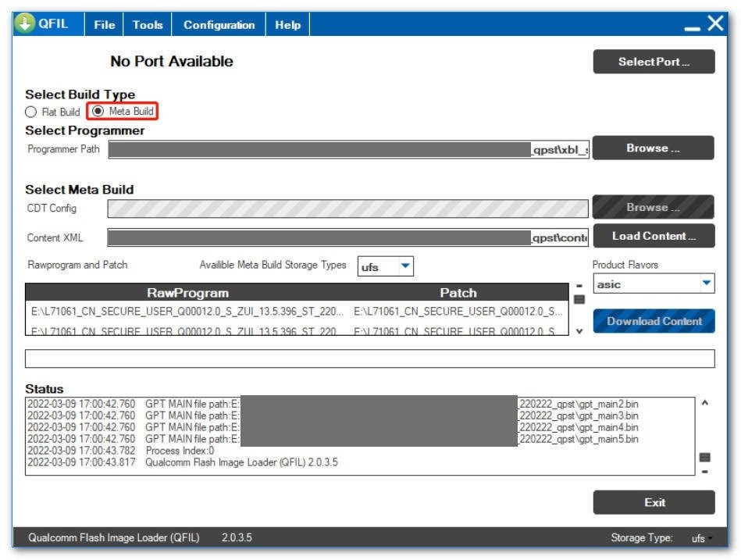The image size is (741, 560).
Task: Click the Load Content button
Action: tap(654, 236)
